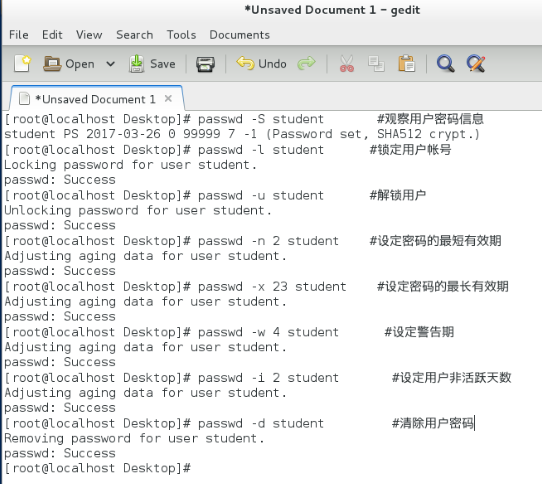
Task: Click the 'SHA512 crypt.)' text
Action: point(428,134)
